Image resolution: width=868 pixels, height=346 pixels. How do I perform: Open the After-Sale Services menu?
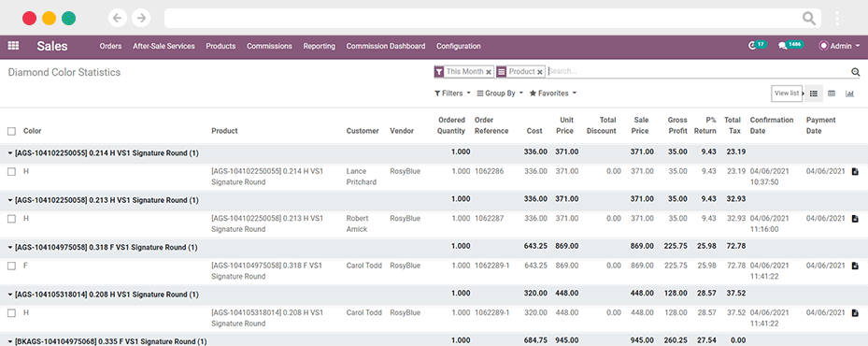pos(164,46)
